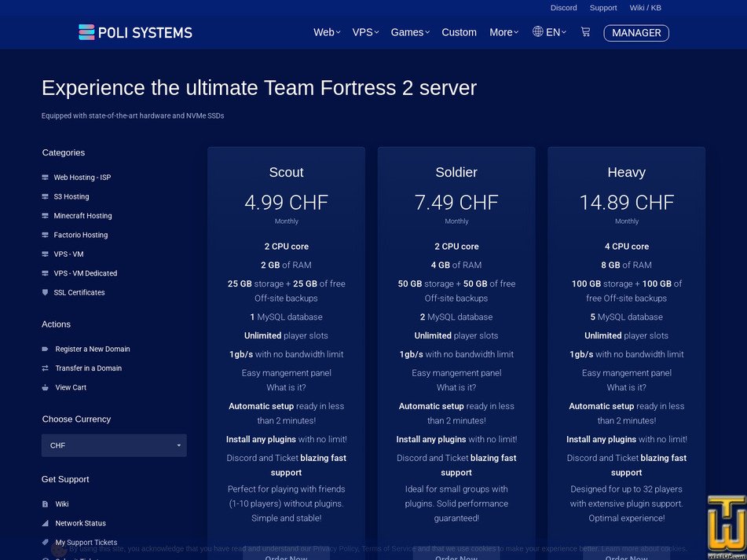The image size is (747, 560).
Task: Select Register a New Domain
Action: click(93, 349)
